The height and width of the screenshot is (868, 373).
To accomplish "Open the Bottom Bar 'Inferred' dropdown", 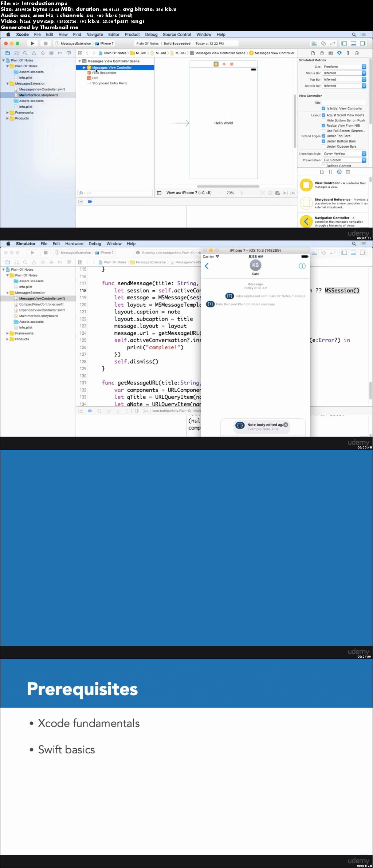I will 344,86.
